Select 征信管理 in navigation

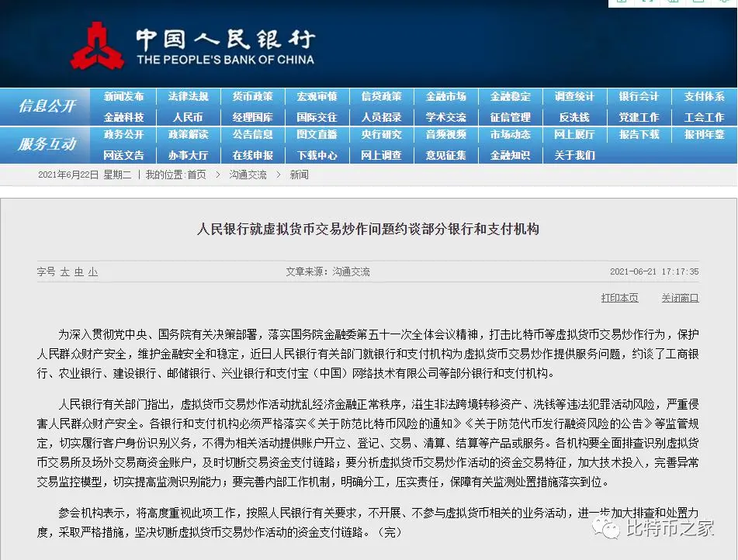pyautogui.click(x=510, y=117)
